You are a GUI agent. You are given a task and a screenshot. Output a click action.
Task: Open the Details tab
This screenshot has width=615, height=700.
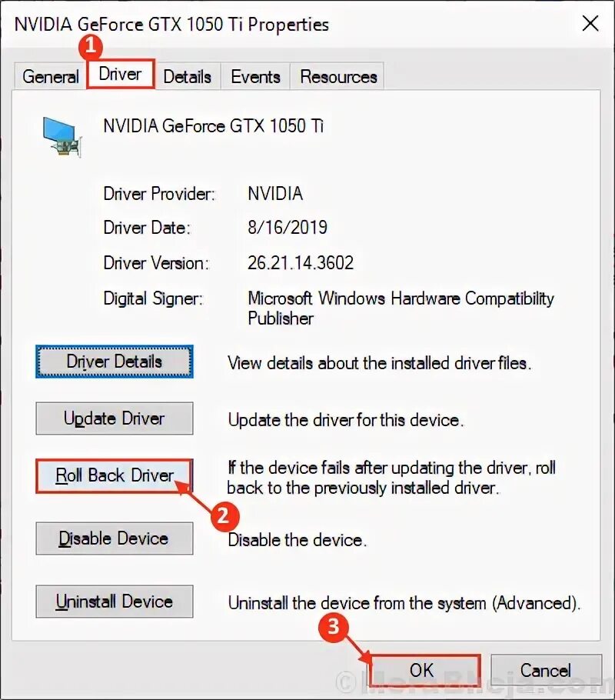pos(188,76)
